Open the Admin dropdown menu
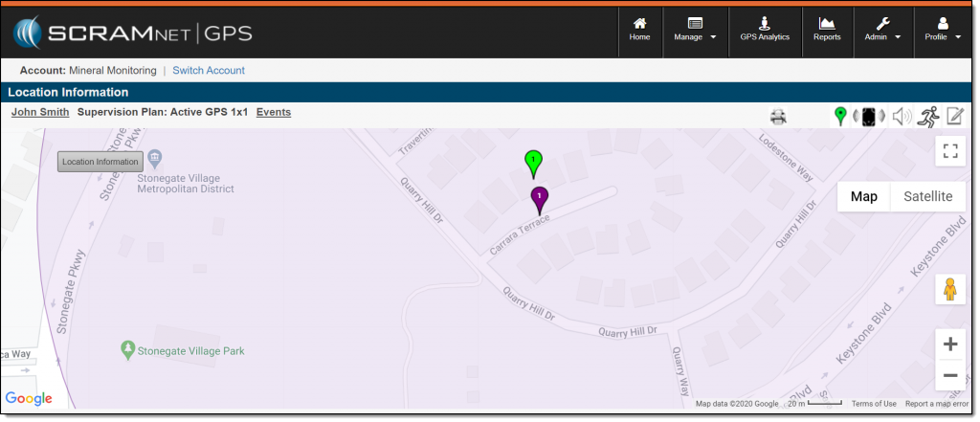The width and height of the screenshot is (980, 422). pyautogui.click(x=882, y=30)
